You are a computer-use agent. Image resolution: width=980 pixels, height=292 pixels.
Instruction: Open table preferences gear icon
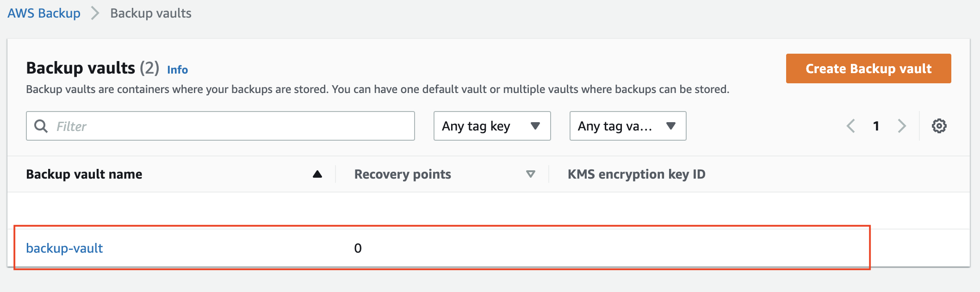939,126
